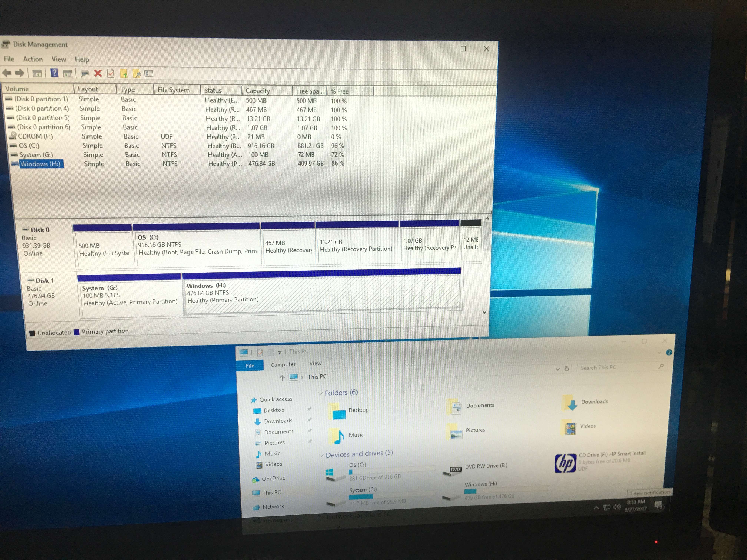Select OneDrive in the navigation pane
The height and width of the screenshot is (560, 747).
pos(269,479)
